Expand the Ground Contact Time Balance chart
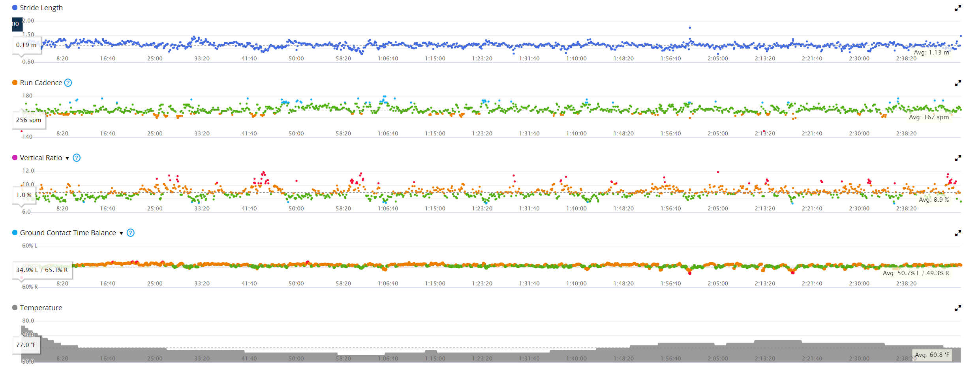Image resolution: width=980 pixels, height=377 pixels. click(x=957, y=233)
